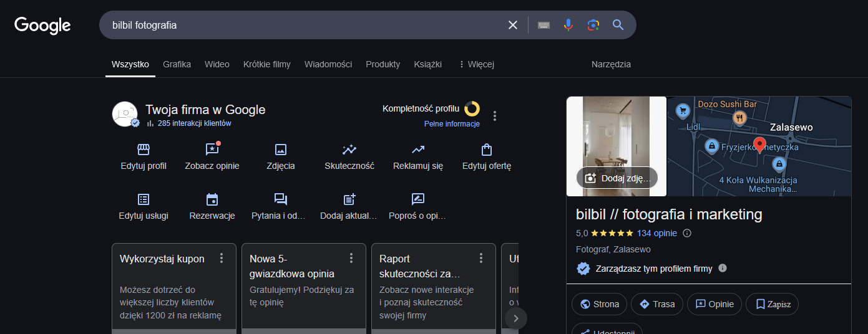
Task: Expand the Więcej search filter menu
Action: pyautogui.click(x=476, y=64)
